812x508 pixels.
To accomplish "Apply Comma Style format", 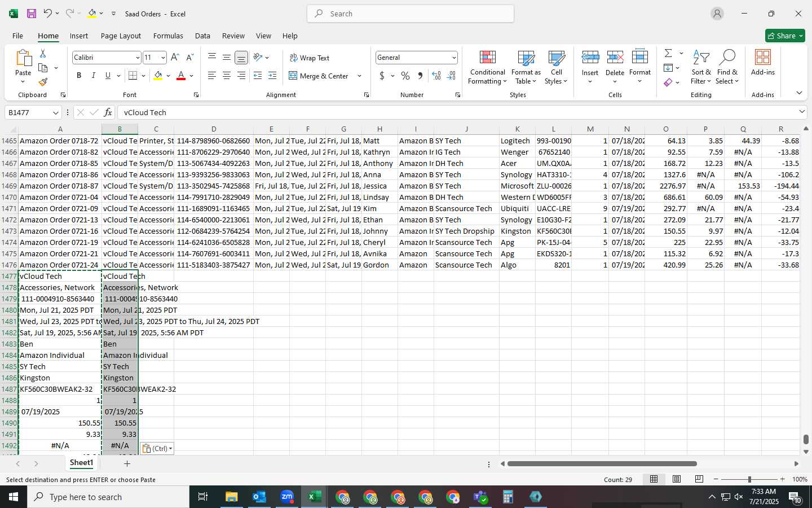I will [x=420, y=76].
